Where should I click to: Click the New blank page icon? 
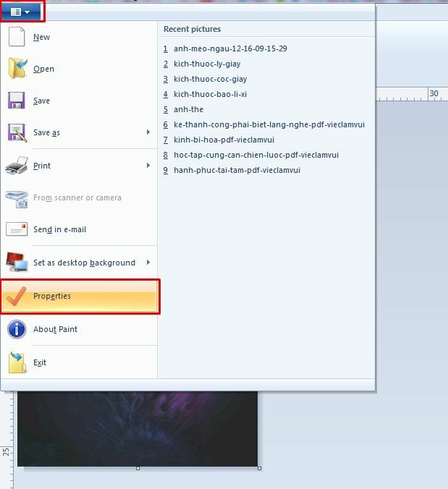point(17,37)
